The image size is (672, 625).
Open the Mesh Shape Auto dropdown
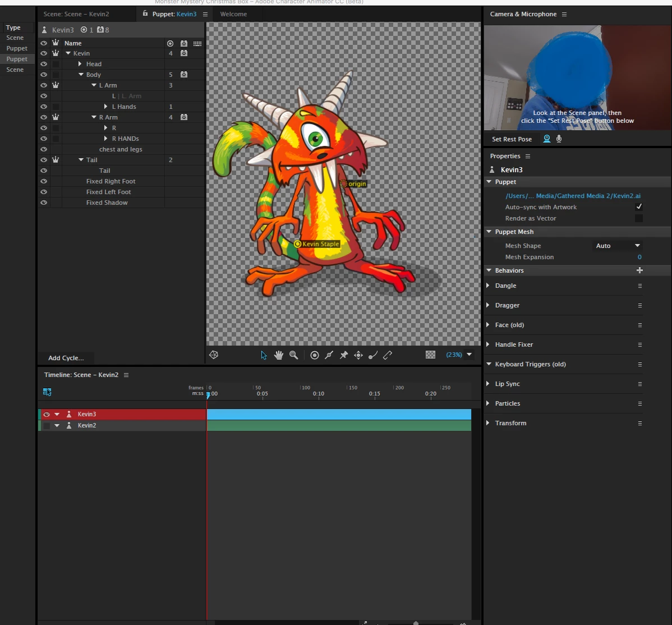pos(618,246)
